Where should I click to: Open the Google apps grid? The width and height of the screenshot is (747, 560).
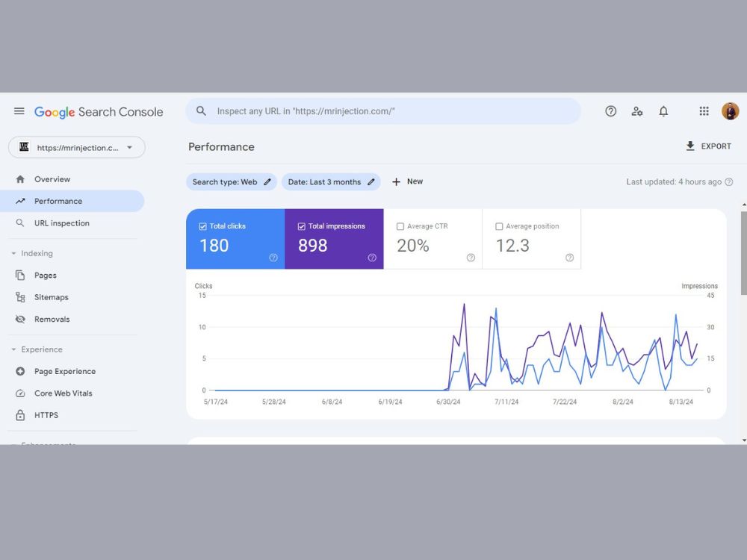click(704, 111)
